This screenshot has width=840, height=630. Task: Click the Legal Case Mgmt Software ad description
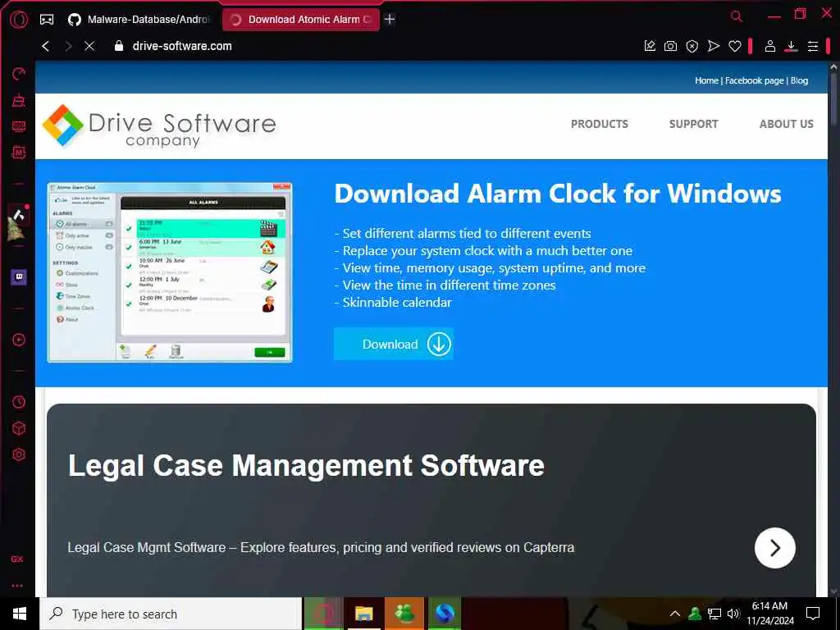coord(321,547)
